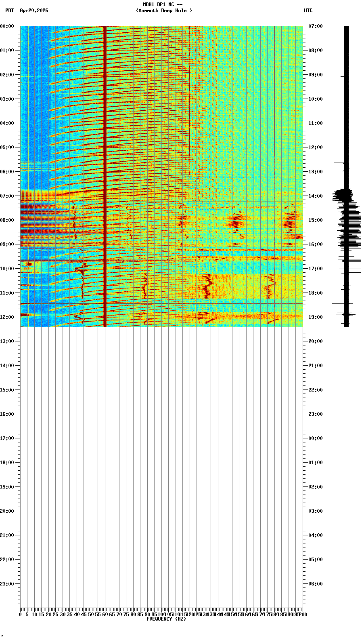Pick 22:00 on the right UTC axis
The image size is (364, 640).
coord(316,390)
